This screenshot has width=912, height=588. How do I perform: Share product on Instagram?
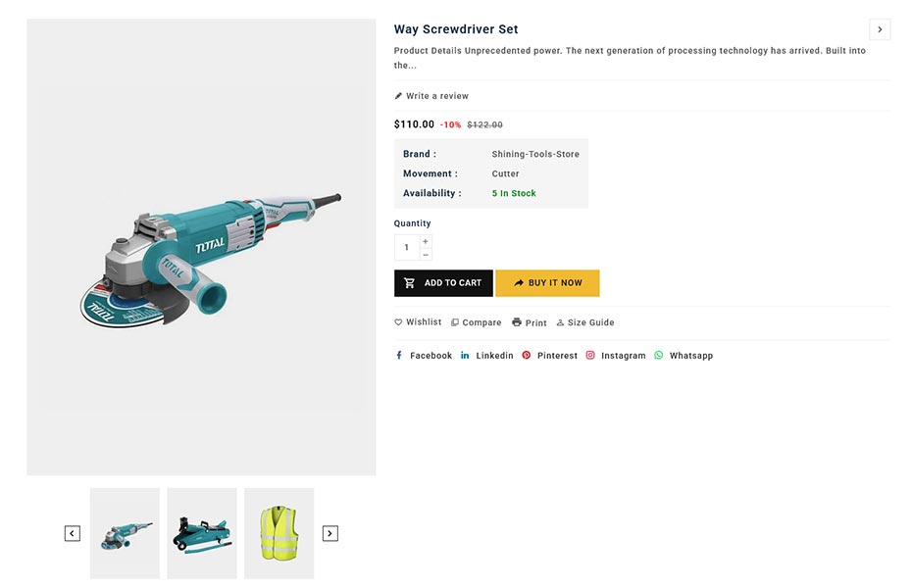coord(616,356)
